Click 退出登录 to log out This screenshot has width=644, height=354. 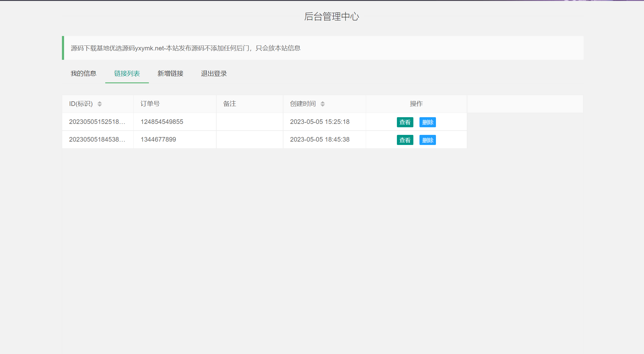(214, 74)
